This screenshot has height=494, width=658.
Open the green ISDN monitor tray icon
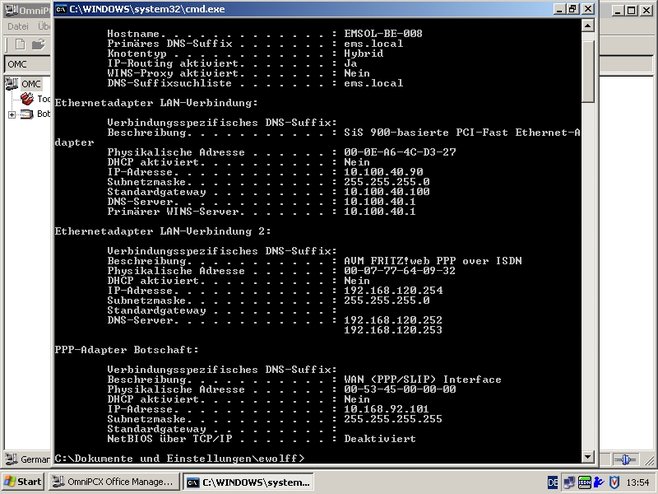click(x=584, y=483)
